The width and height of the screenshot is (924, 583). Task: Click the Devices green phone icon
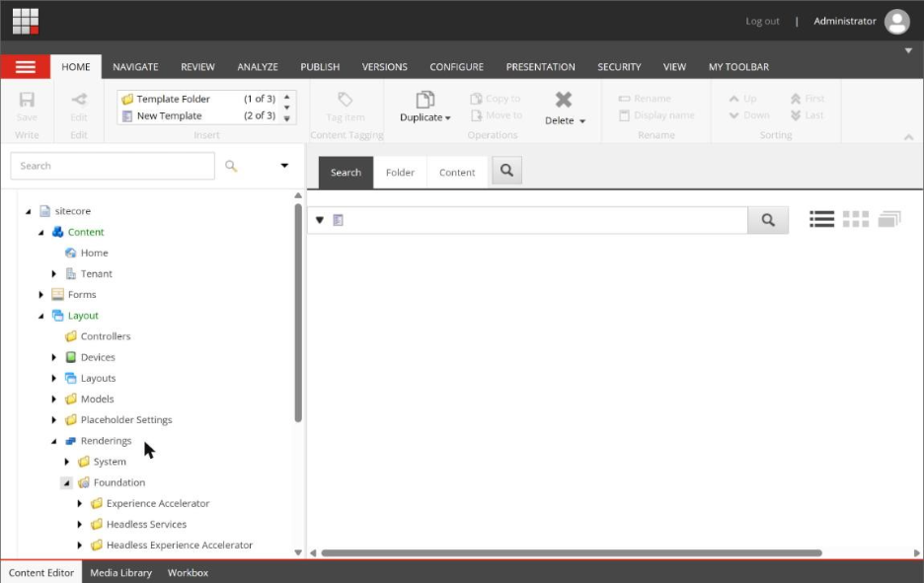[x=71, y=357]
